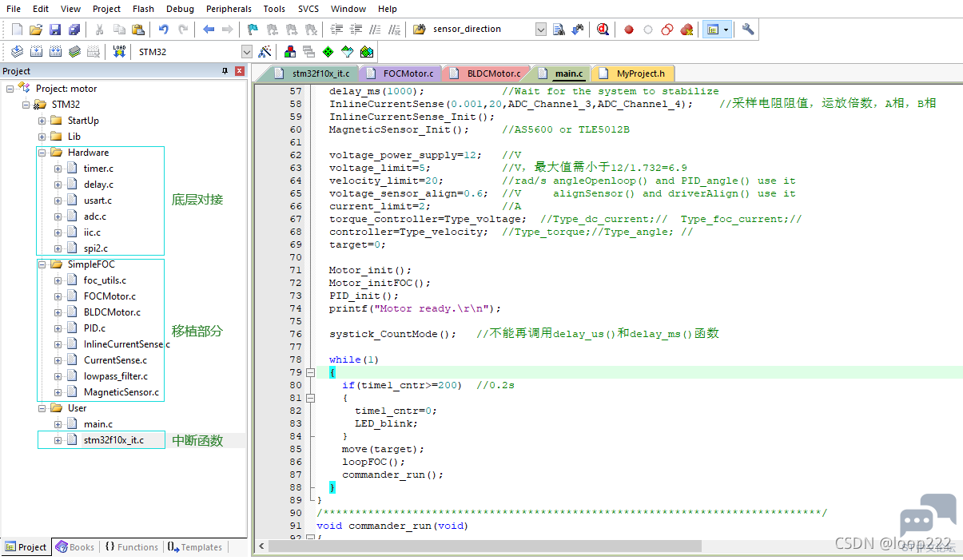
Task: Undo the last edit
Action: click(164, 30)
